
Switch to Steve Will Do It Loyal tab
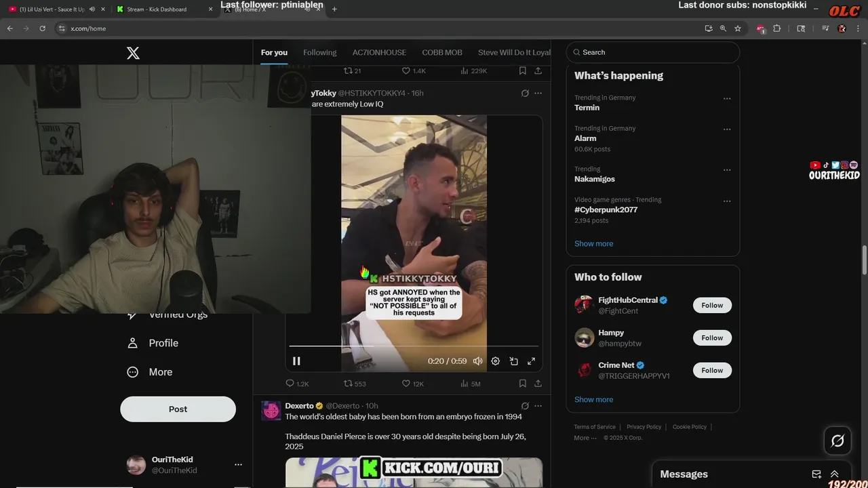coord(514,52)
